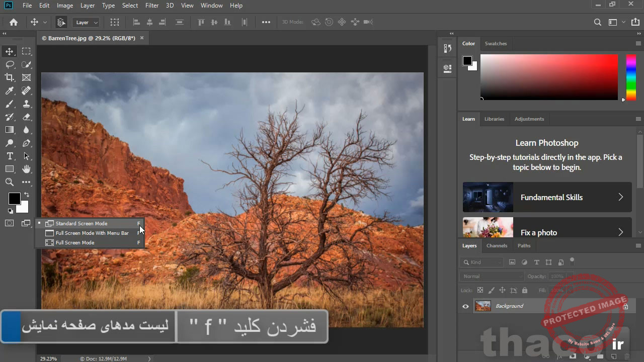Click the black foreground color swatch in toolbar
Image resolution: width=644 pixels, height=362 pixels.
[14, 198]
